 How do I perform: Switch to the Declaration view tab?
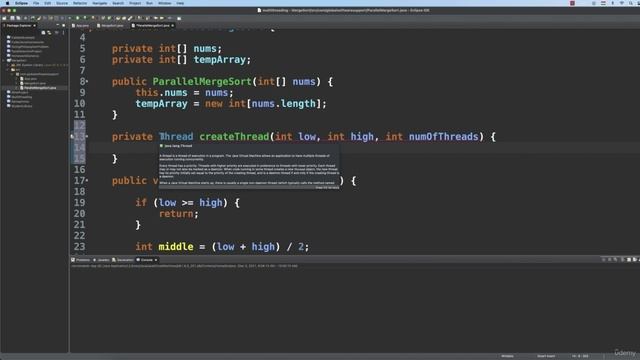pos(123,260)
